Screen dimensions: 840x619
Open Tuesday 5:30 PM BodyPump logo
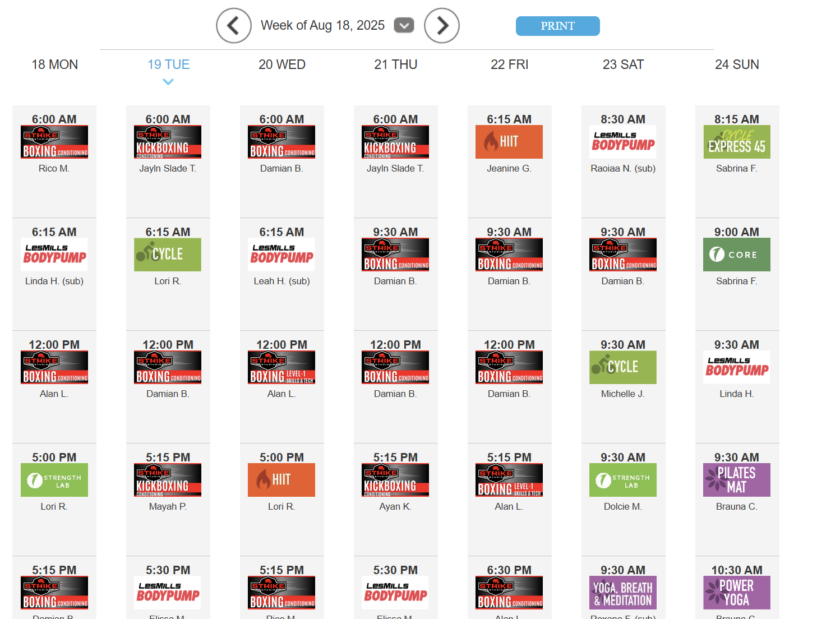[168, 593]
